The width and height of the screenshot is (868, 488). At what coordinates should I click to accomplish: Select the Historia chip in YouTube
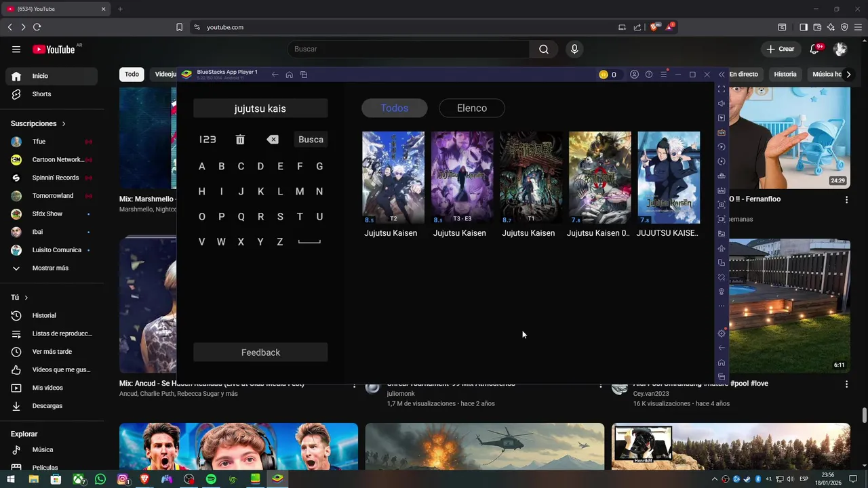coord(785,75)
